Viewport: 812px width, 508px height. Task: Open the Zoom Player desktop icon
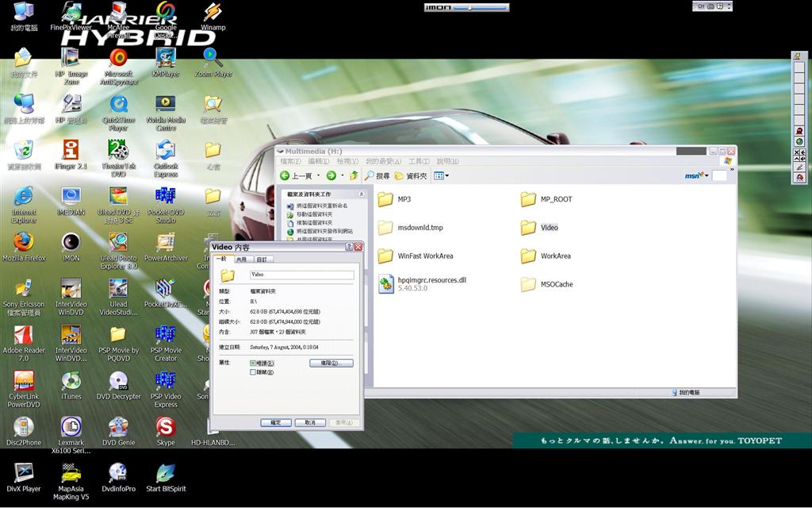[x=213, y=62]
